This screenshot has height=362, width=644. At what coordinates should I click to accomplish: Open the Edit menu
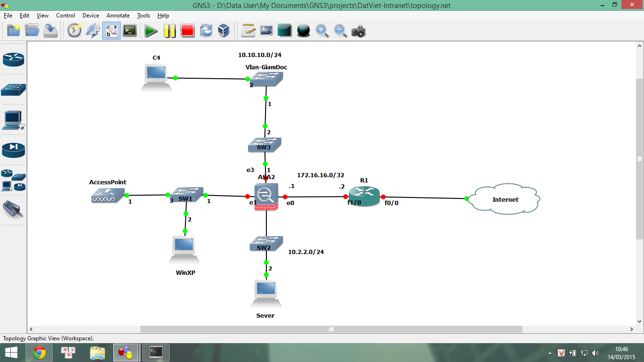[x=25, y=16]
